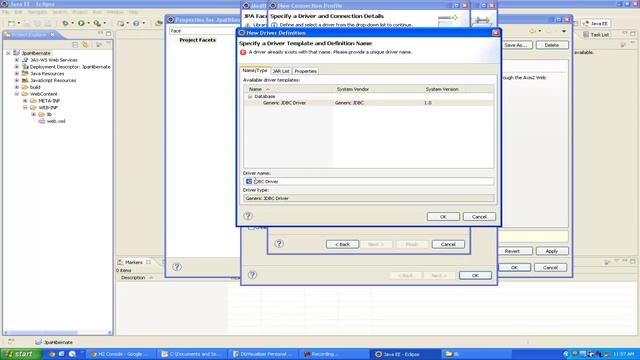Viewport: 640px width, 360px height.
Task: Switch to H2 Console taskbar item
Action: (122, 354)
